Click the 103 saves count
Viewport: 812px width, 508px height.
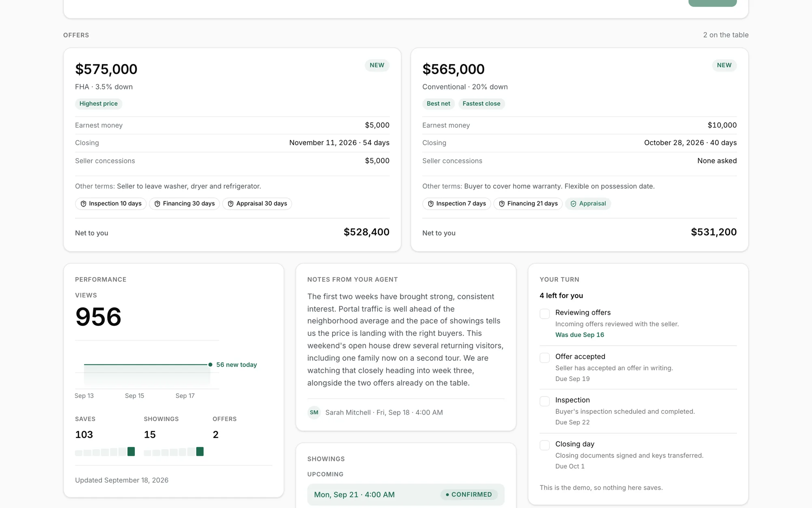point(84,435)
